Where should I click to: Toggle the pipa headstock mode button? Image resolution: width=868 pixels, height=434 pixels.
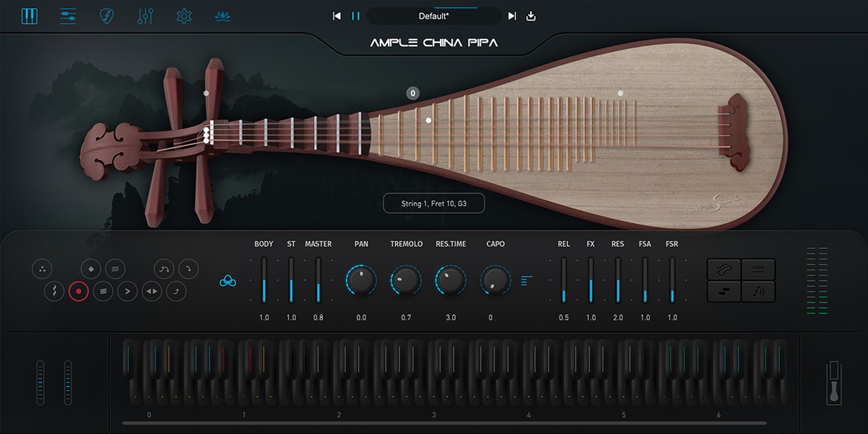coord(724,269)
